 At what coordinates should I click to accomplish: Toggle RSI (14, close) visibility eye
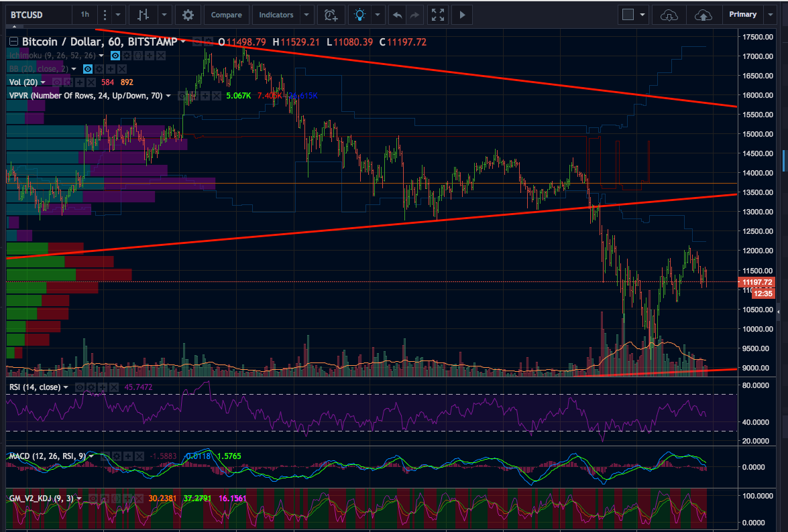pyautogui.click(x=79, y=387)
